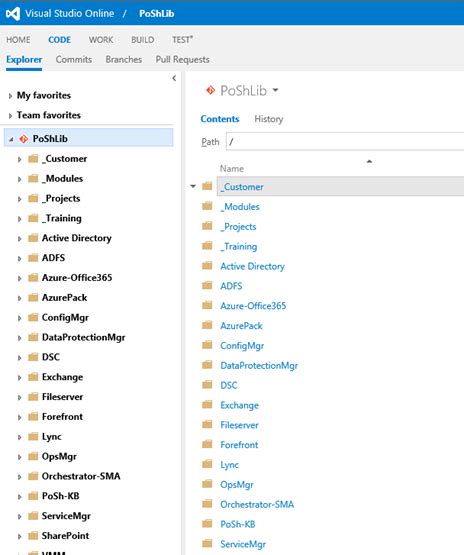This screenshot has height=555, width=464.
Task: Select _Modules in the folder tree
Action: coord(62,178)
